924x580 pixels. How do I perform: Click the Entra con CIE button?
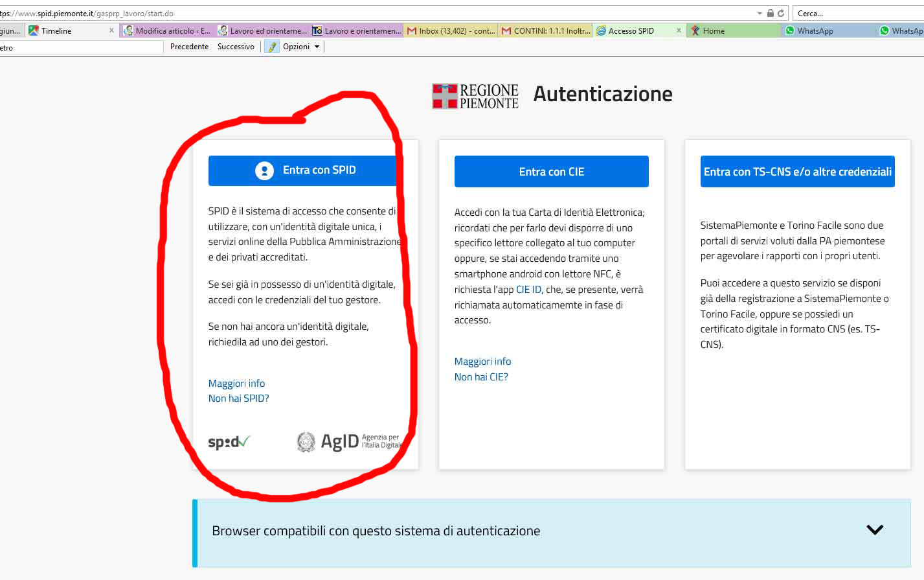coord(551,172)
